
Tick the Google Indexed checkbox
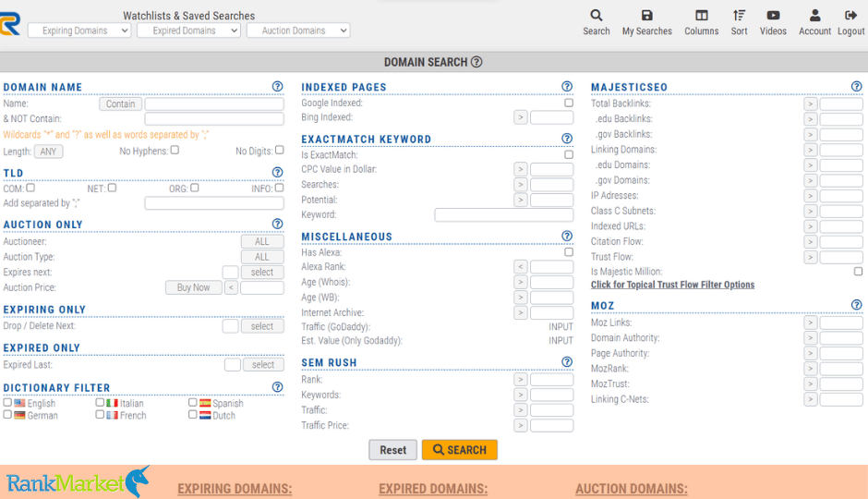click(569, 103)
